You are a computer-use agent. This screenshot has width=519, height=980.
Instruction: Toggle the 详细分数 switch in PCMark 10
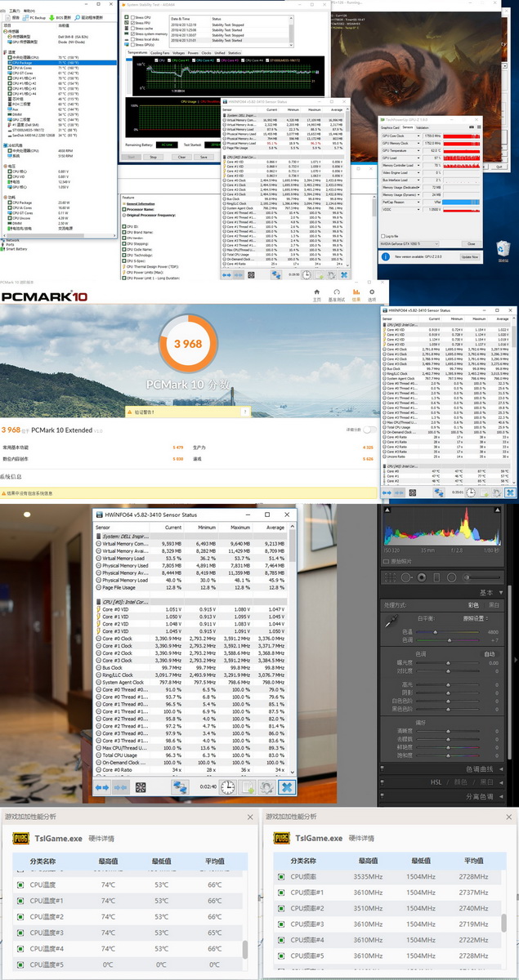(x=370, y=429)
